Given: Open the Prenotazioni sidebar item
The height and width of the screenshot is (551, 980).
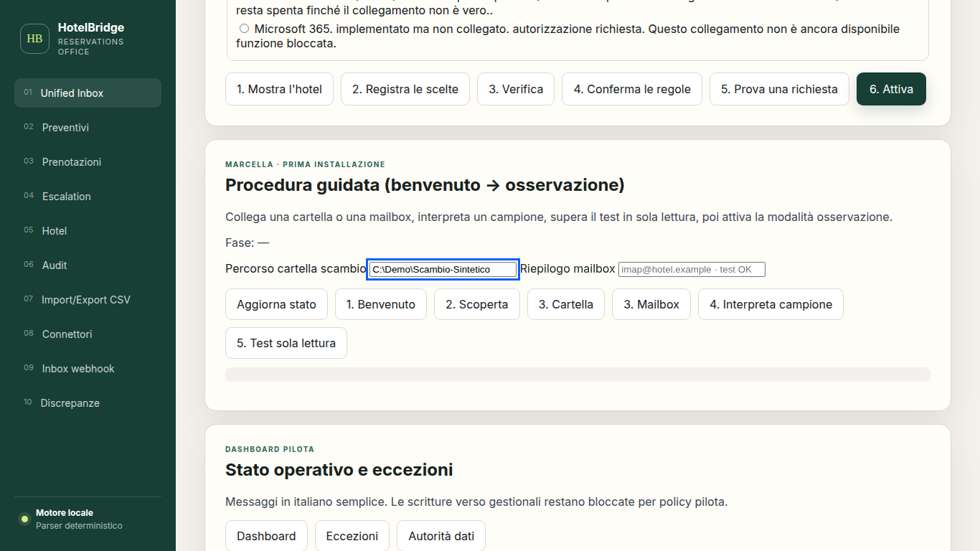Looking at the screenshot, I should tap(88, 162).
